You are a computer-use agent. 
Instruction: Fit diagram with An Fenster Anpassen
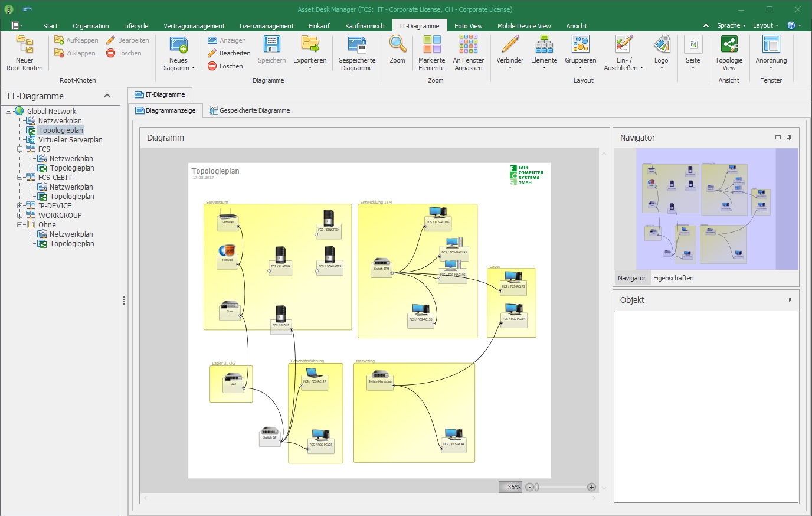coord(469,53)
